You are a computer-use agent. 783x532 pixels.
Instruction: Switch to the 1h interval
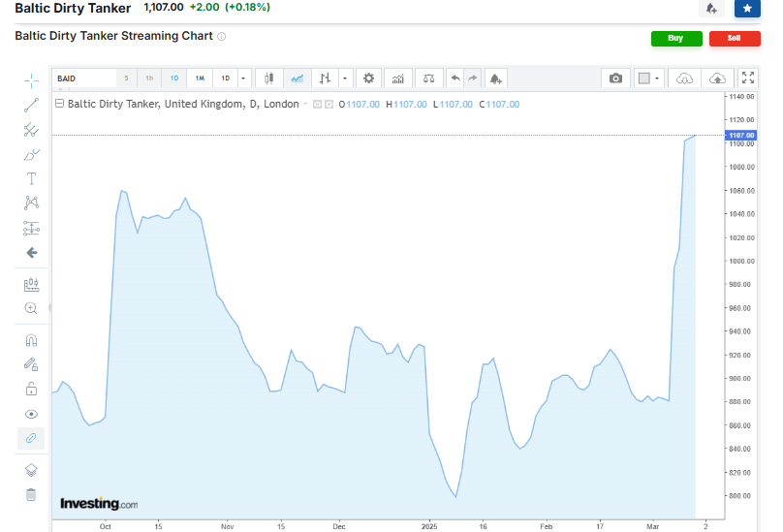(x=149, y=78)
